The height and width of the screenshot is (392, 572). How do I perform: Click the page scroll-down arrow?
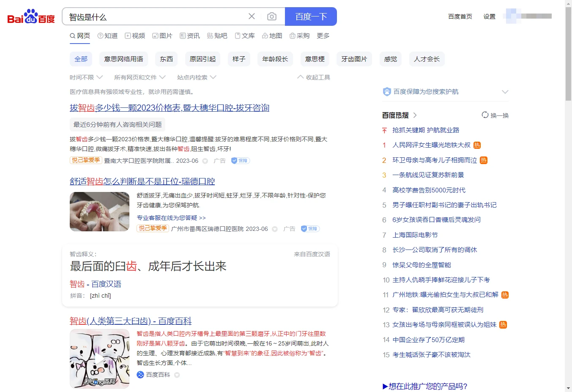pos(568,388)
